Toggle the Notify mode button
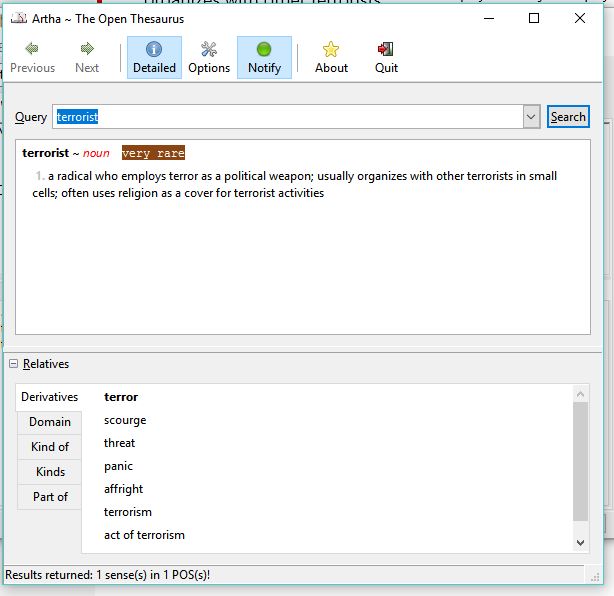This screenshot has width=614, height=596. tap(264, 57)
